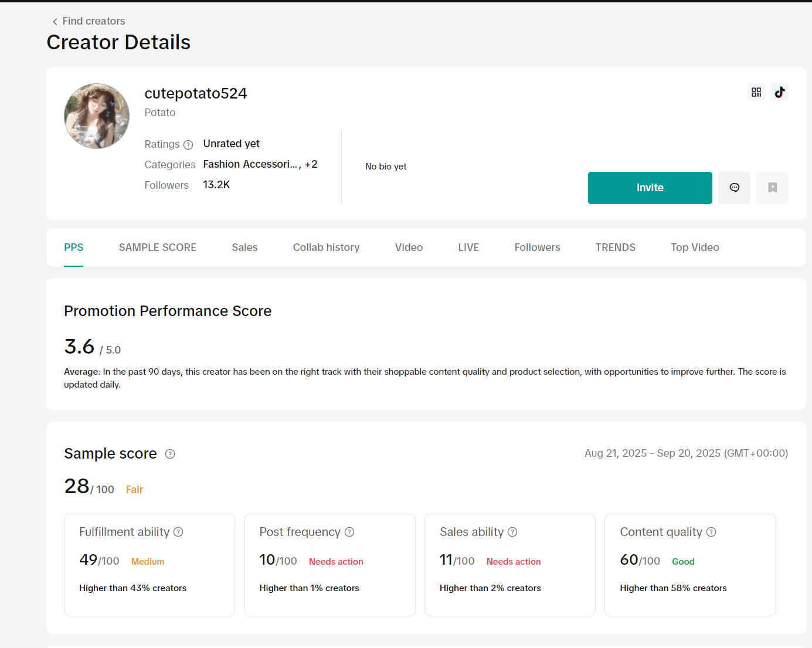Image resolution: width=812 pixels, height=648 pixels.
Task: Click the creator's profile avatar
Action: [x=97, y=116]
